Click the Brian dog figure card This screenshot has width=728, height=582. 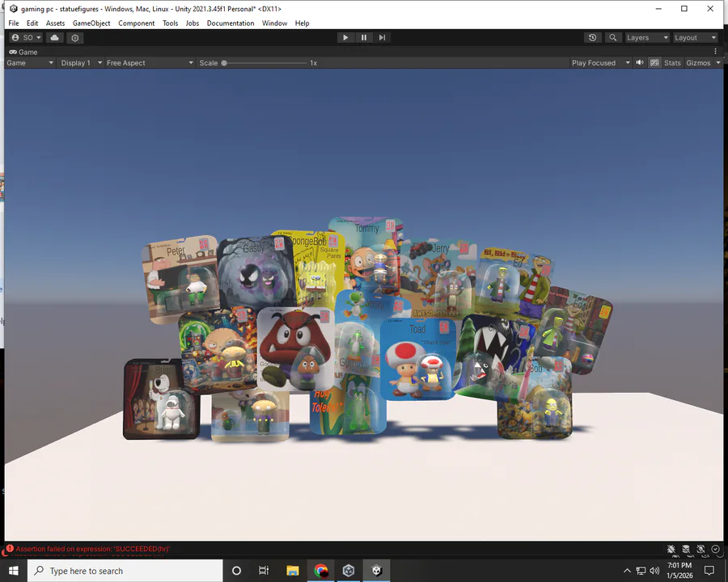161,399
